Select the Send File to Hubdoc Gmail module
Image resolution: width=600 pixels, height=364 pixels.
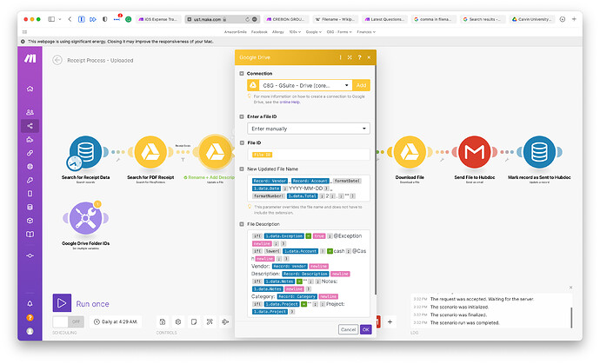coord(475,152)
